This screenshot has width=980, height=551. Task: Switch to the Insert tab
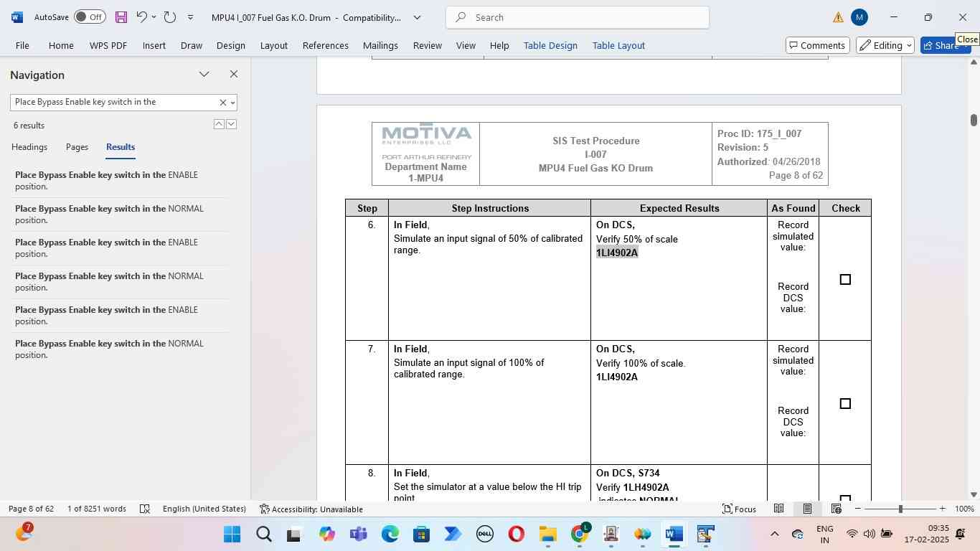[154, 45]
